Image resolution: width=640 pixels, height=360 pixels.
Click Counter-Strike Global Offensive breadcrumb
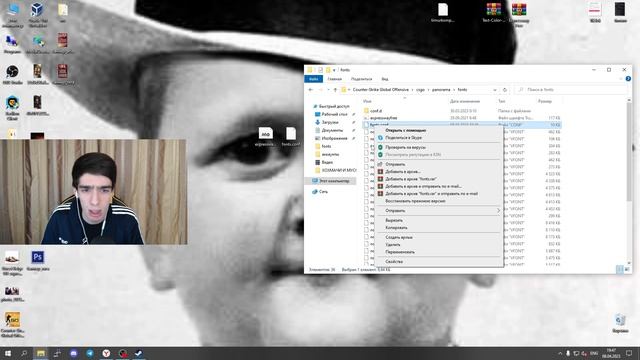(380, 90)
